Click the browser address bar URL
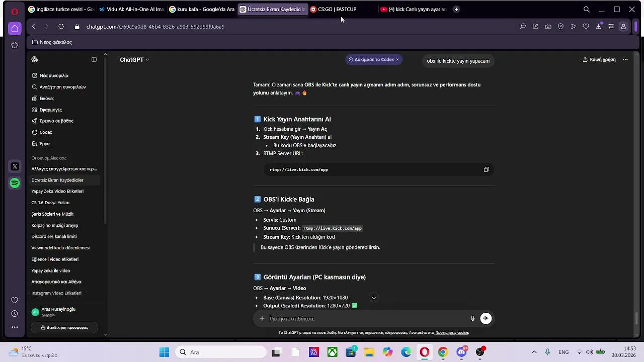Viewport: 644px width, 362px height. pos(155,27)
